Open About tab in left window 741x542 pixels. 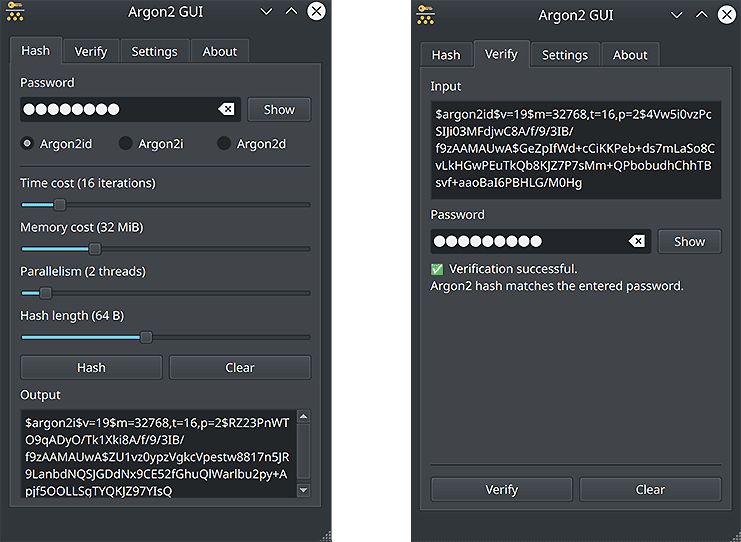click(220, 52)
